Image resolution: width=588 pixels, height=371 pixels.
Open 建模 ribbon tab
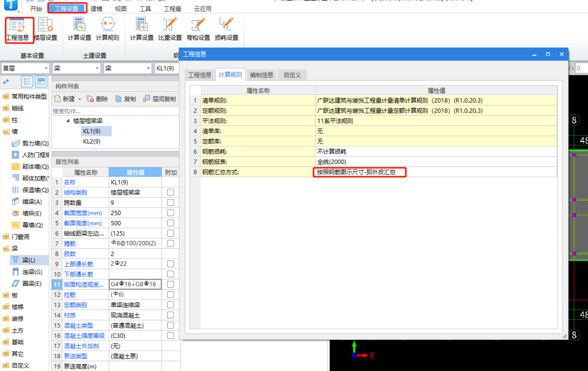coord(97,9)
